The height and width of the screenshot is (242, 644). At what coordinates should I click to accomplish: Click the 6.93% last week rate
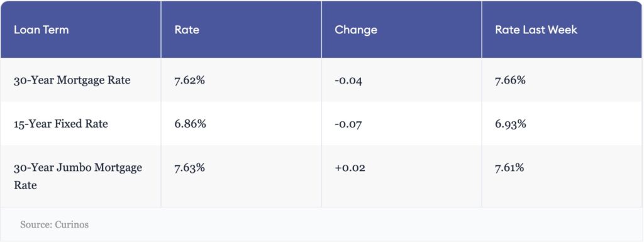[x=511, y=124]
